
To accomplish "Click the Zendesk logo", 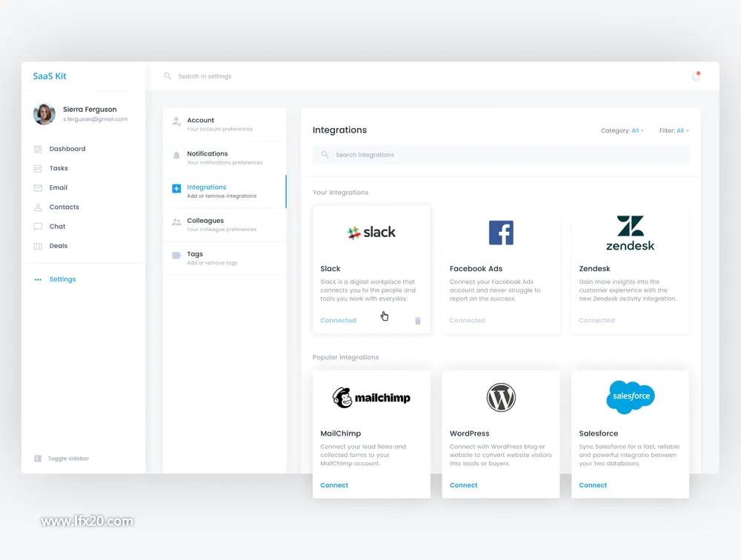I will click(x=631, y=233).
